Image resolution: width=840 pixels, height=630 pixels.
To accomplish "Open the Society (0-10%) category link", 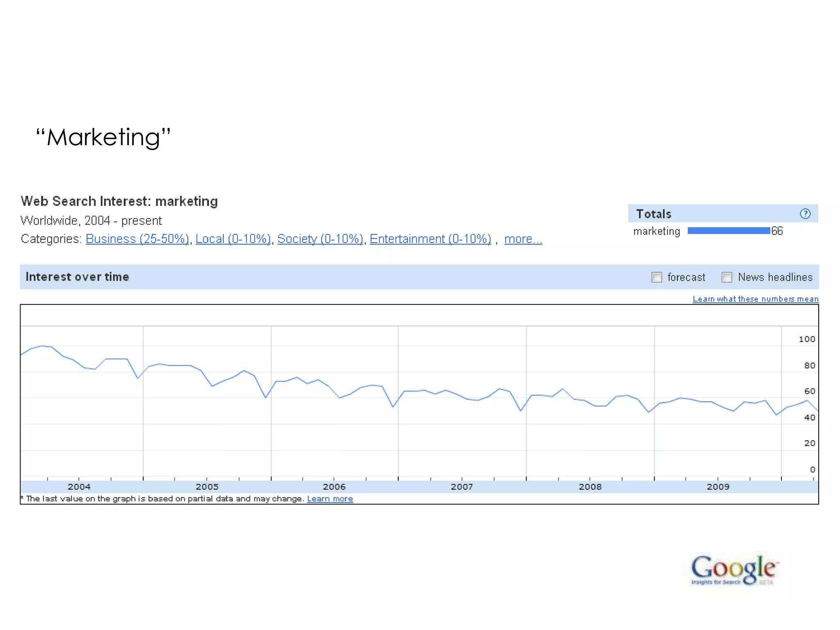I will [x=320, y=239].
